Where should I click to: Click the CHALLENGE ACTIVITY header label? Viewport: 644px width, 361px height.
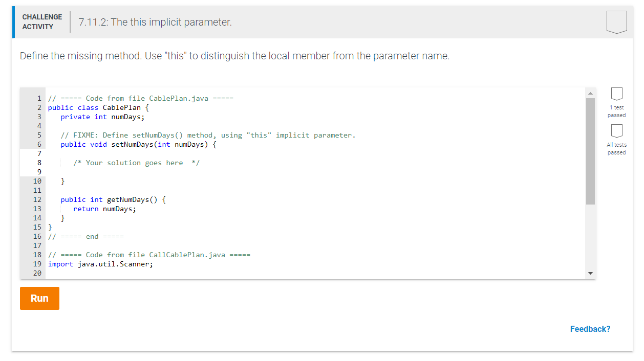pyautogui.click(x=42, y=22)
